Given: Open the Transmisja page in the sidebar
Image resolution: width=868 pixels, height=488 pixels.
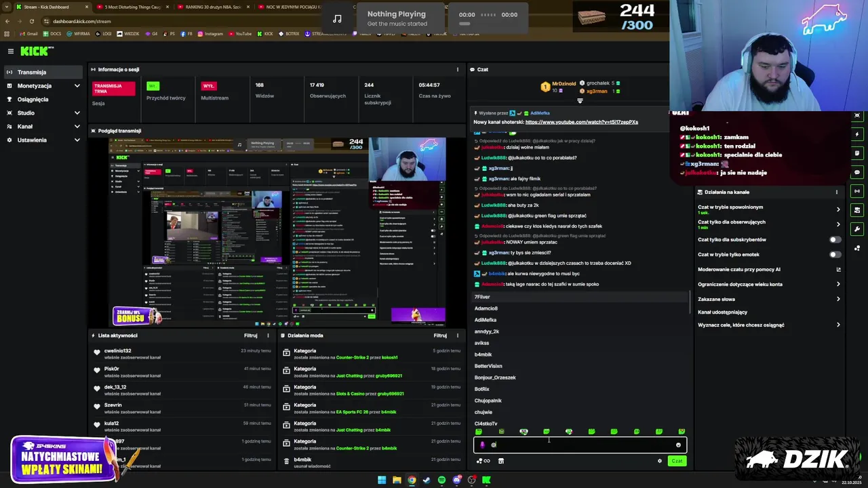Looking at the screenshot, I should [x=43, y=72].
